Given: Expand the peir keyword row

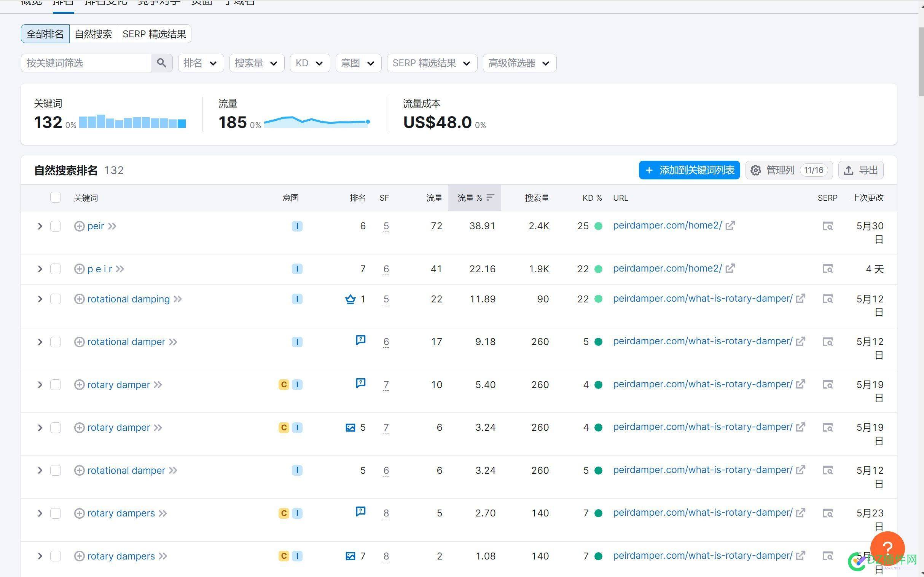Looking at the screenshot, I should pyautogui.click(x=40, y=226).
